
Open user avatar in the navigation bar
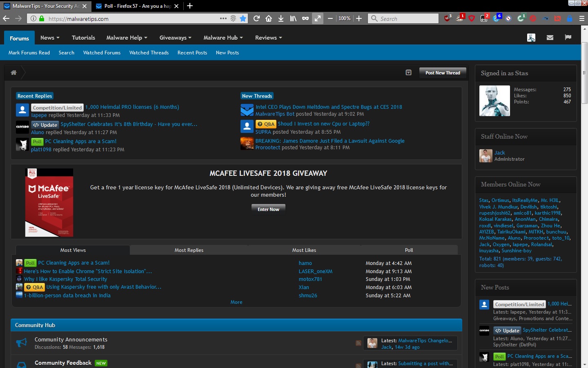531,38
